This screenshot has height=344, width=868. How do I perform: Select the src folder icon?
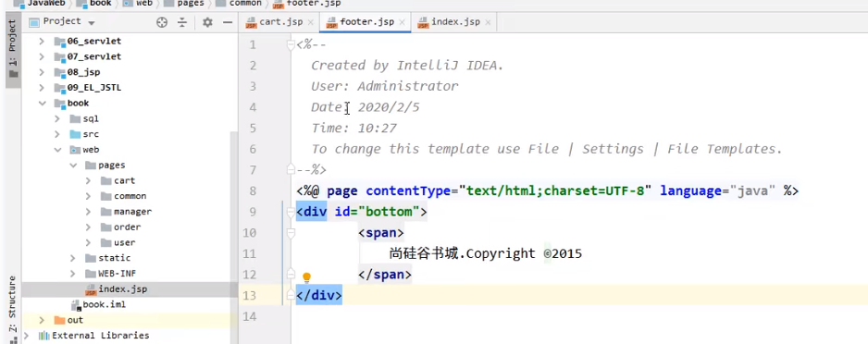[75, 134]
